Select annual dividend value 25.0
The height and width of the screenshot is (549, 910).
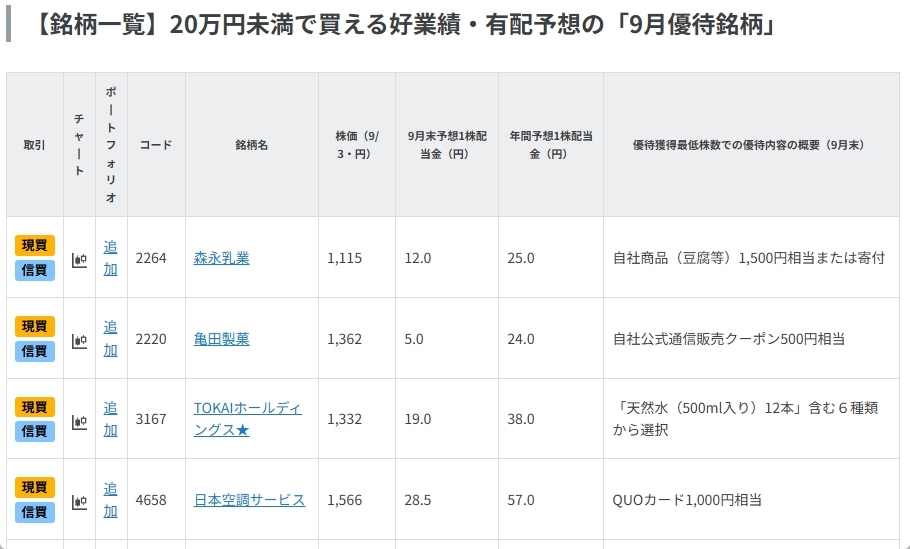point(521,258)
